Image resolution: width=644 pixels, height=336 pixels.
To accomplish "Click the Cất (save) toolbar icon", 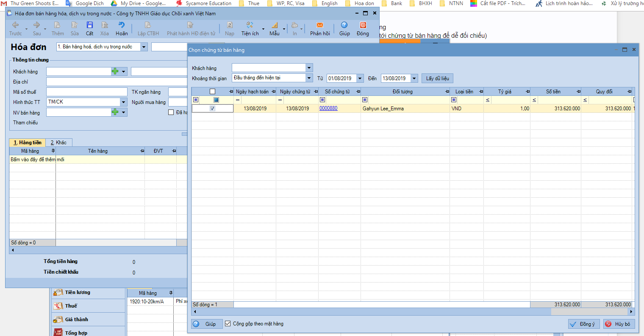I will (x=89, y=28).
